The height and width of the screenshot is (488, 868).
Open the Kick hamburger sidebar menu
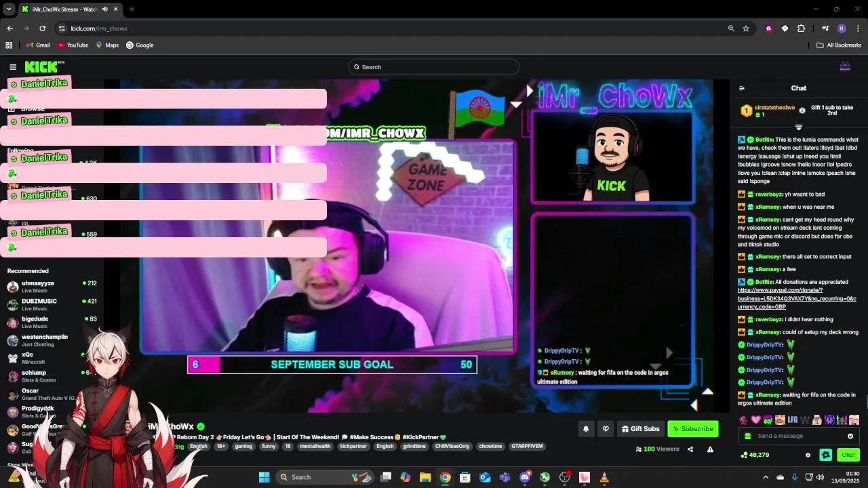pos(13,67)
